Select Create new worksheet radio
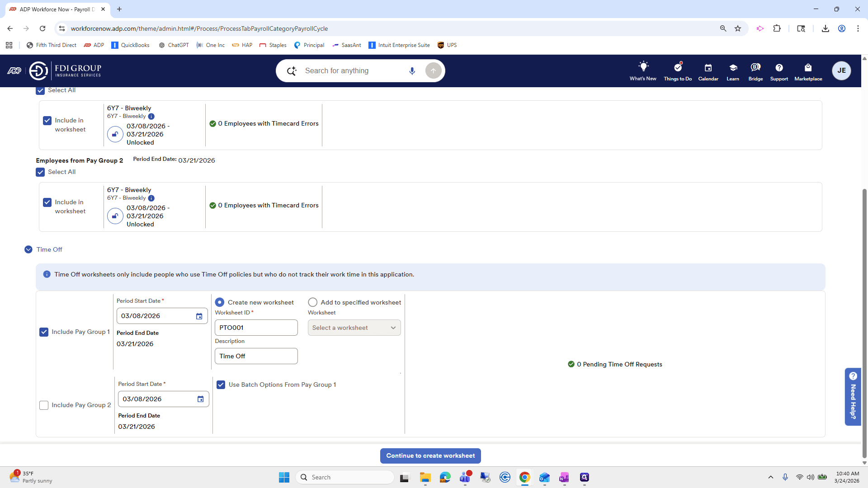The image size is (868, 488). 220,302
